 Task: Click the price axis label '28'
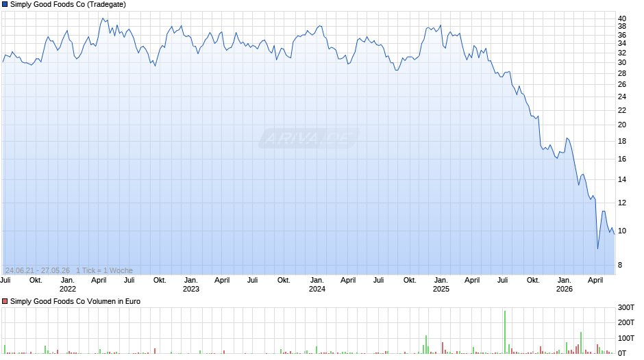click(622, 73)
